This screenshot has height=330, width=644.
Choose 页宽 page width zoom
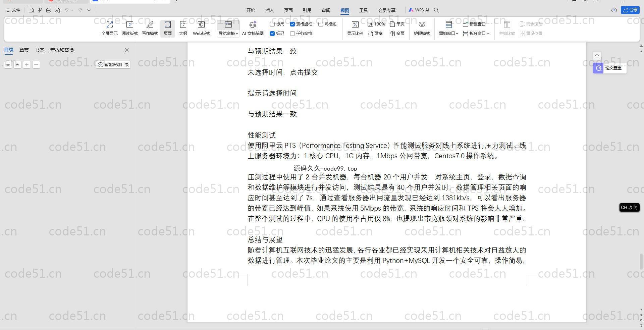coord(375,34)
